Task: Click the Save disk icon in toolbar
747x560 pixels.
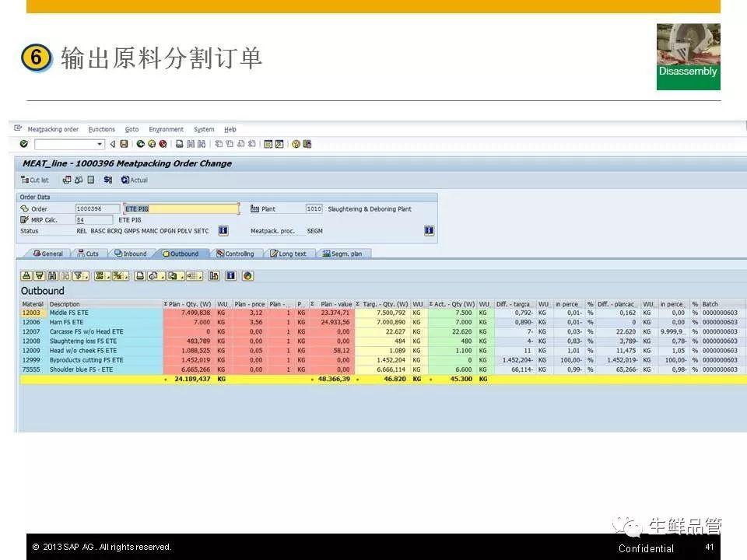Action: pos(124,144)
